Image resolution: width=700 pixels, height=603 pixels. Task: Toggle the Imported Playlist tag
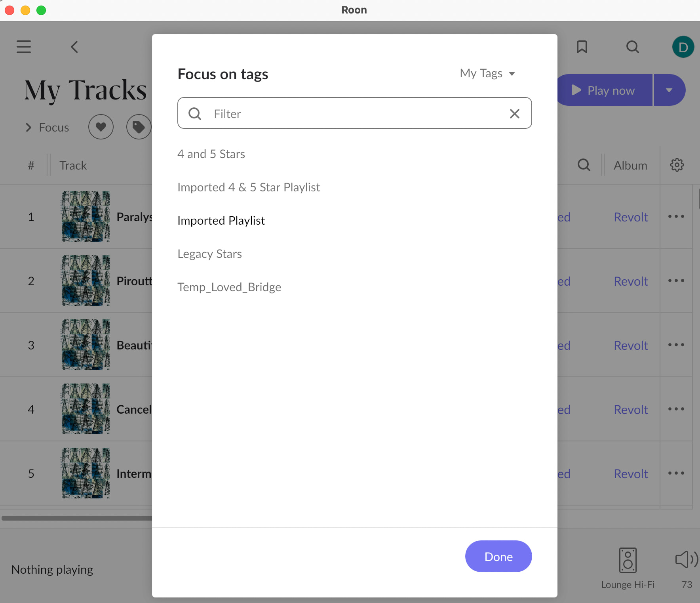tap(221, 220)
